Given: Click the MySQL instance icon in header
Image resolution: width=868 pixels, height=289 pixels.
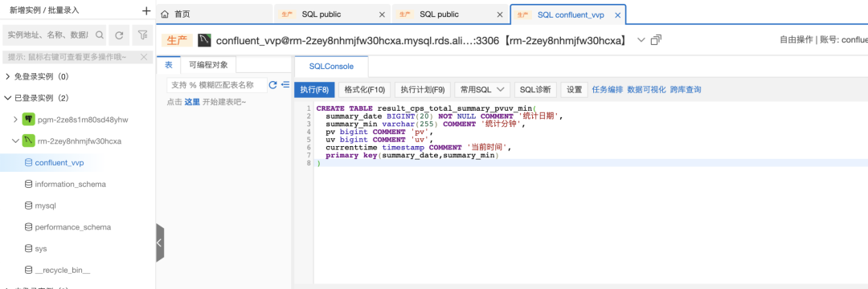Looking at the screenshot, I should tap(205, 40).
